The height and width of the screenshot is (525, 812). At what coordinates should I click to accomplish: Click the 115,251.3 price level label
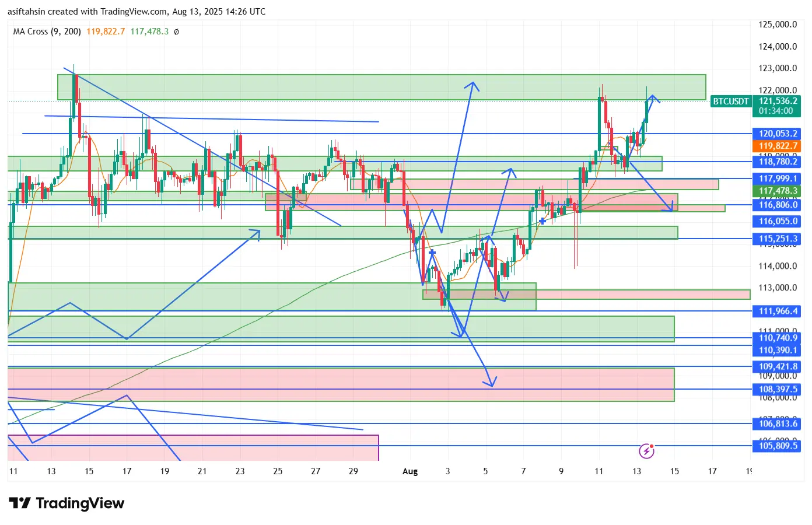(778, 239)
